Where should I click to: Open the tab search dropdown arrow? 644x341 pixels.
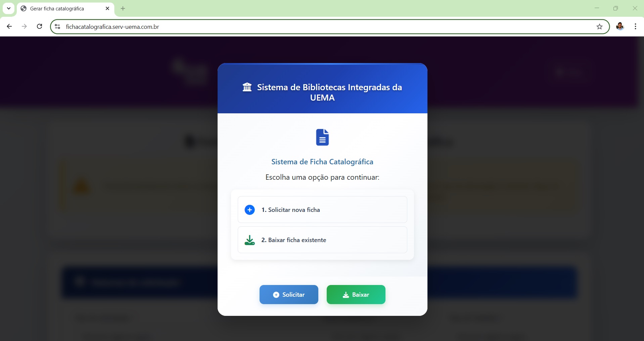pyautogui.click(x=9, y=8)
